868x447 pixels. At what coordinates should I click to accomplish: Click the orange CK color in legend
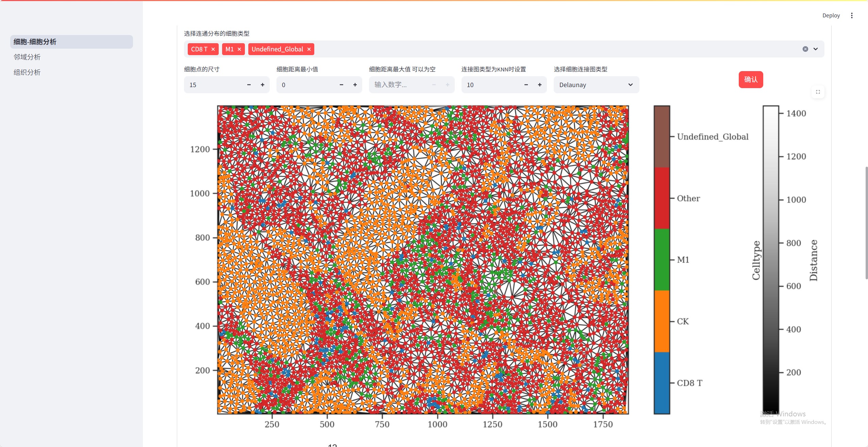point(662,321)
